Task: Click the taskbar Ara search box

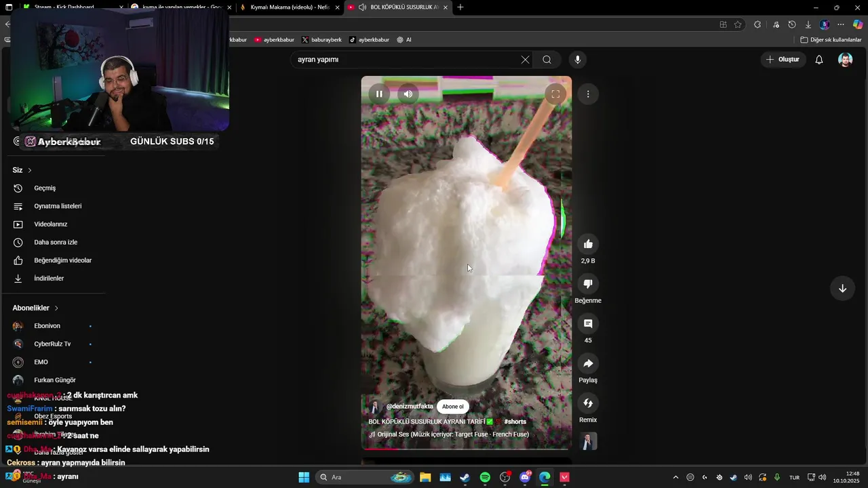Action: point(365,477)
